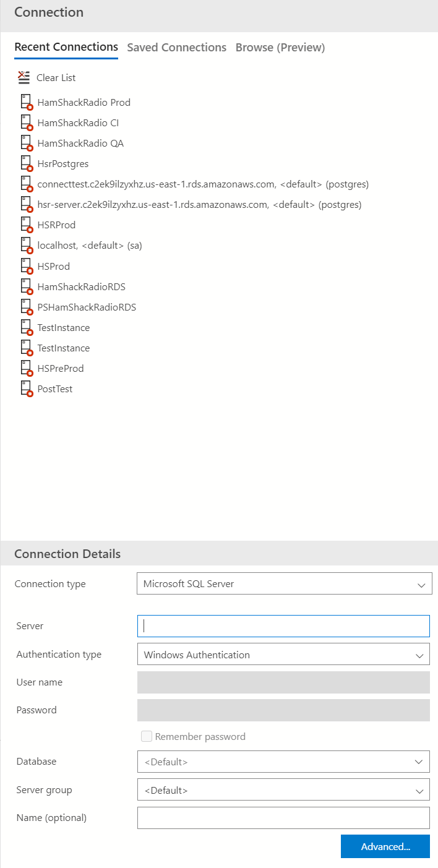This screenshot has width=438, height=868.
Task: Click the HSRProd server icon
Action: [x=26, y=225]
